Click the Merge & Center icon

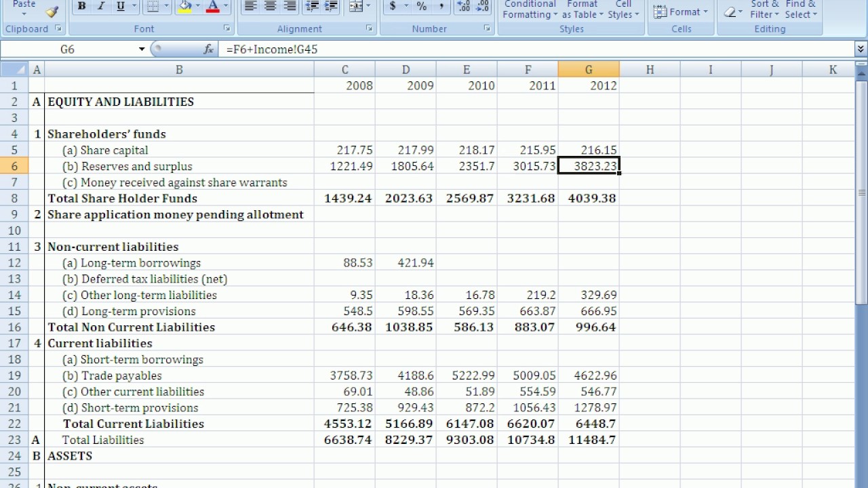tap(355, 7)
